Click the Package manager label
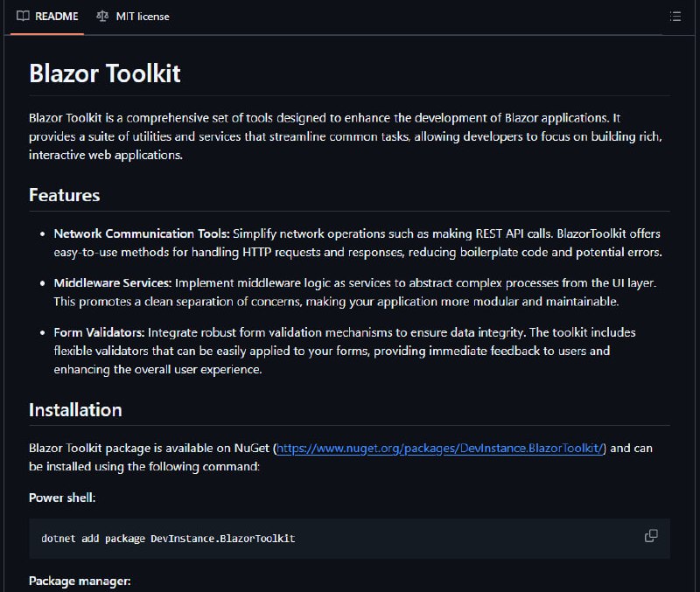700x592 pixels. 80,581
